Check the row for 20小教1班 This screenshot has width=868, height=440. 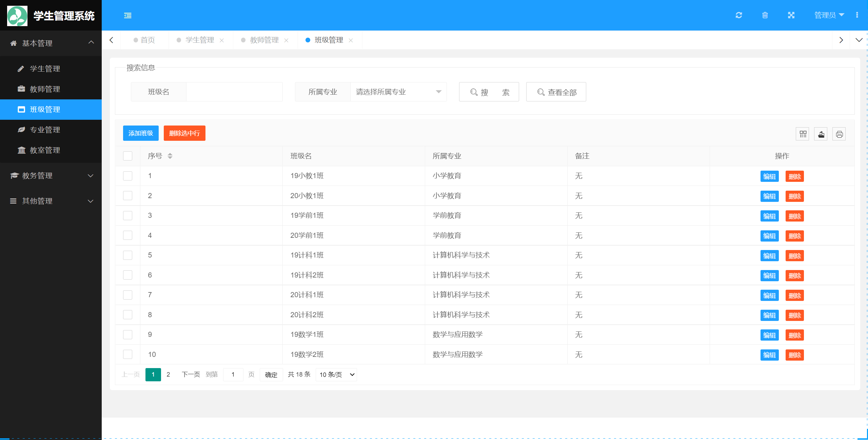point(127,196)
